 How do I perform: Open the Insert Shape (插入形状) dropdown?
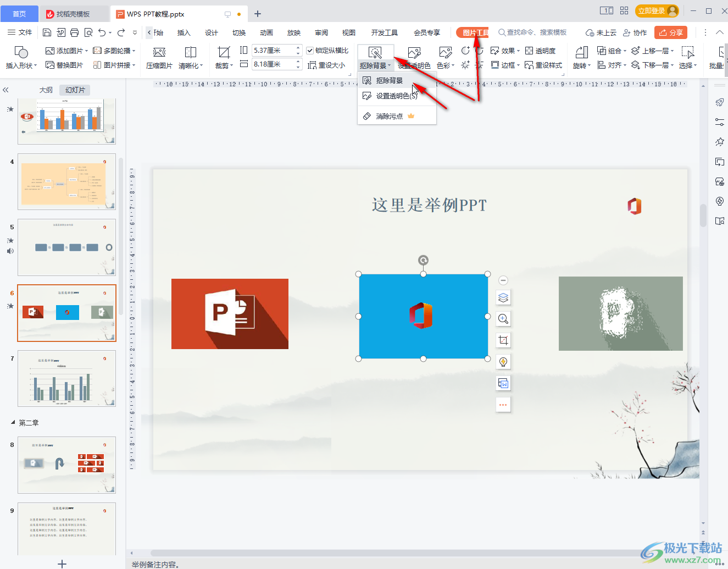tap(21, 65)
